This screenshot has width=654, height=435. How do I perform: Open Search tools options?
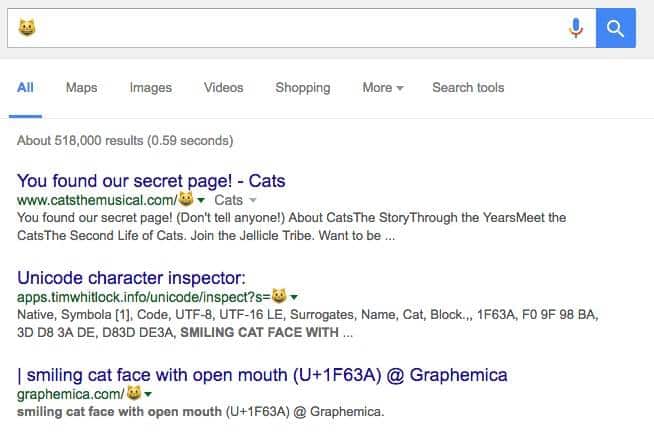coord(468,88)
